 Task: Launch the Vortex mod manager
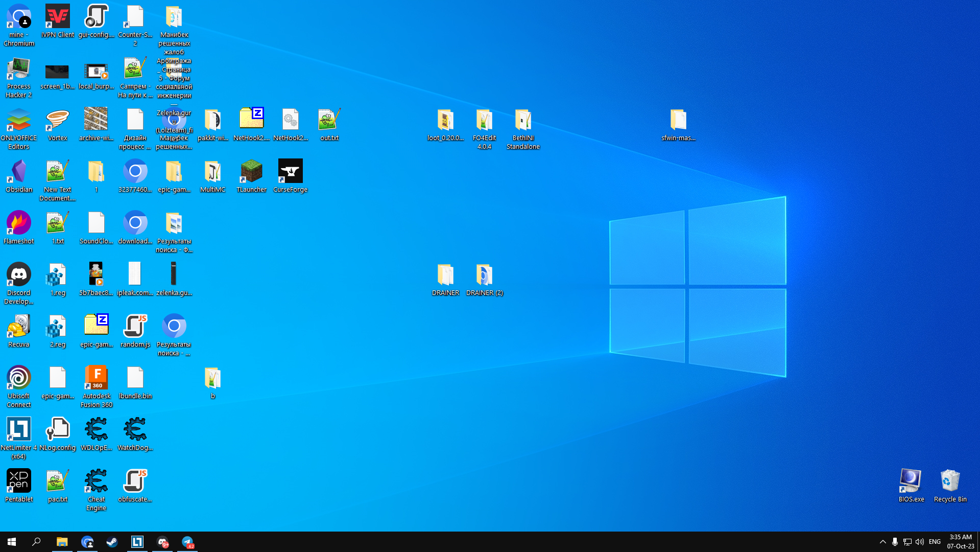click(57, 125)
